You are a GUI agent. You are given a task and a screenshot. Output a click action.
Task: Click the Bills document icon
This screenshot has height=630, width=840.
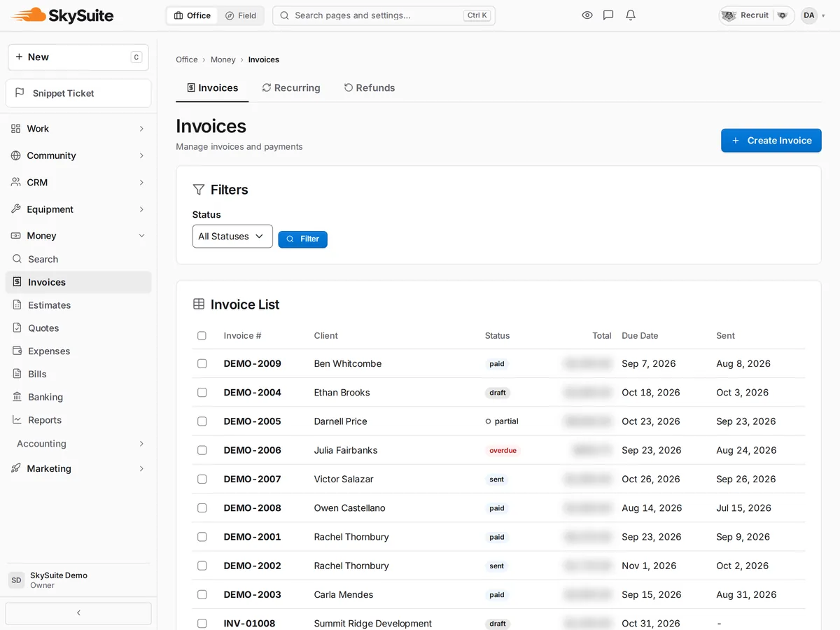(17, 374)
